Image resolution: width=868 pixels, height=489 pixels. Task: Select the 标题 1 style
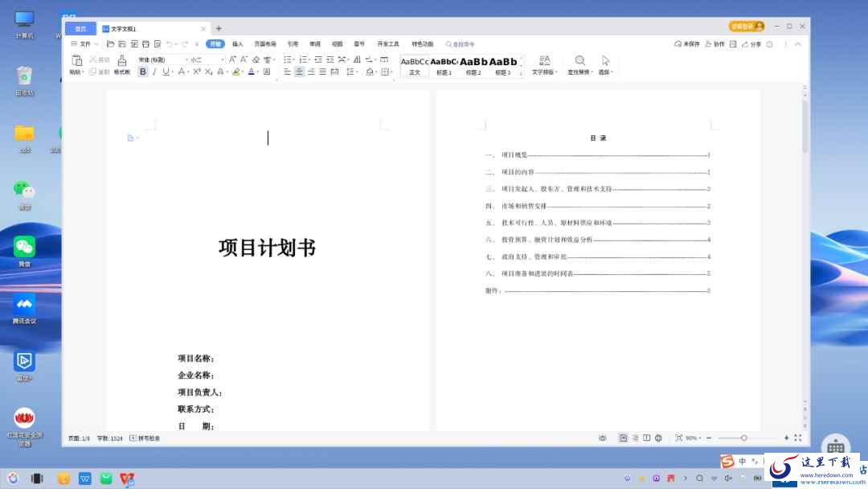pyautogui.click(x=444, y=66)
